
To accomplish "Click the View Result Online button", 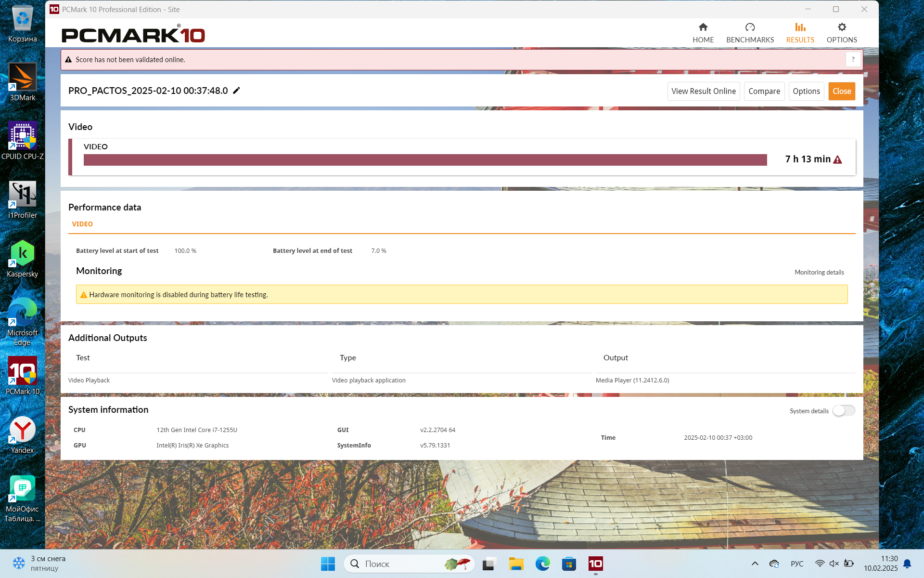I will 703,91.
